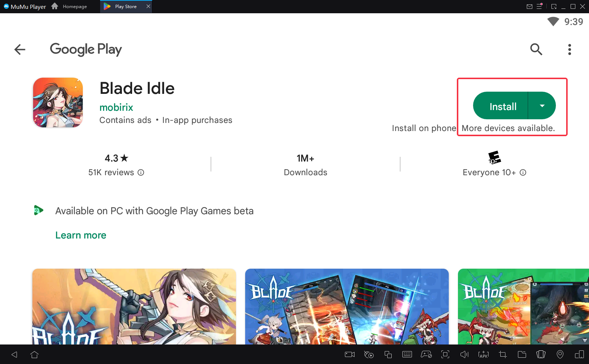
Task: Show info about Everyone 10+ content rating
Action: [x=523, y=172]
